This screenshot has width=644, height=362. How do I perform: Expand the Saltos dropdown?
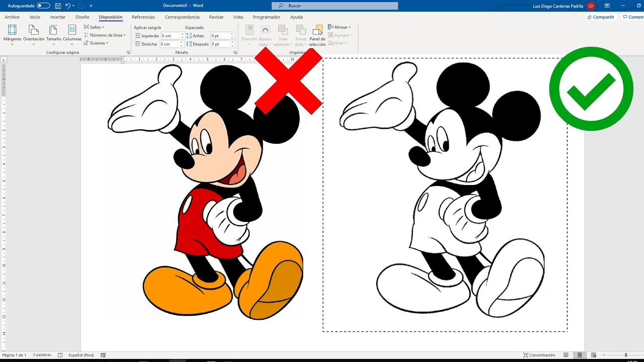[x=94, y=27]
